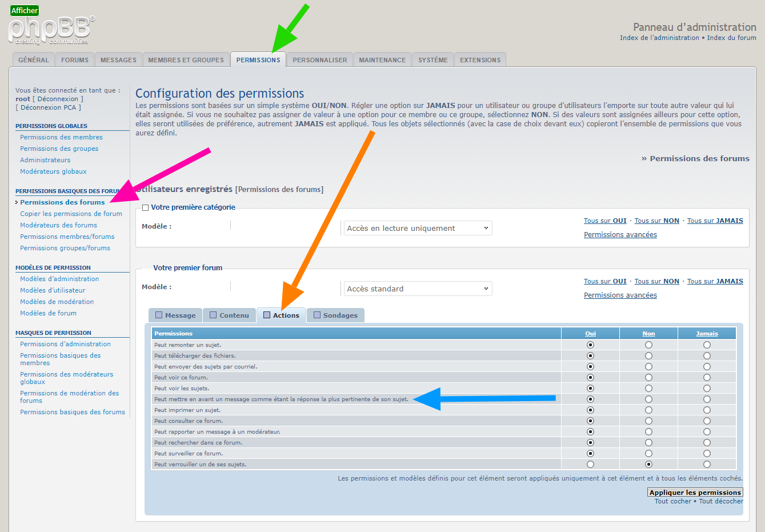
Task: Click the Oui column header
Action: coord(590,334)
